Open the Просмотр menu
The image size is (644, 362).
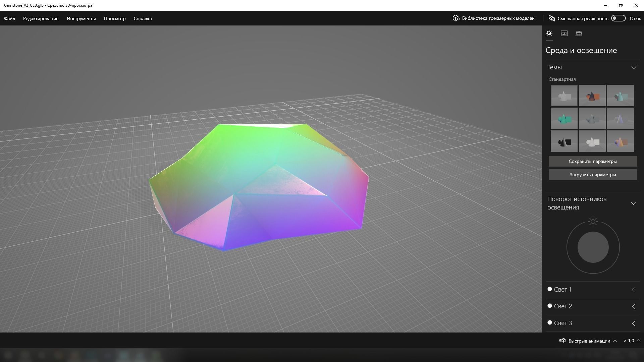point(115,18)
